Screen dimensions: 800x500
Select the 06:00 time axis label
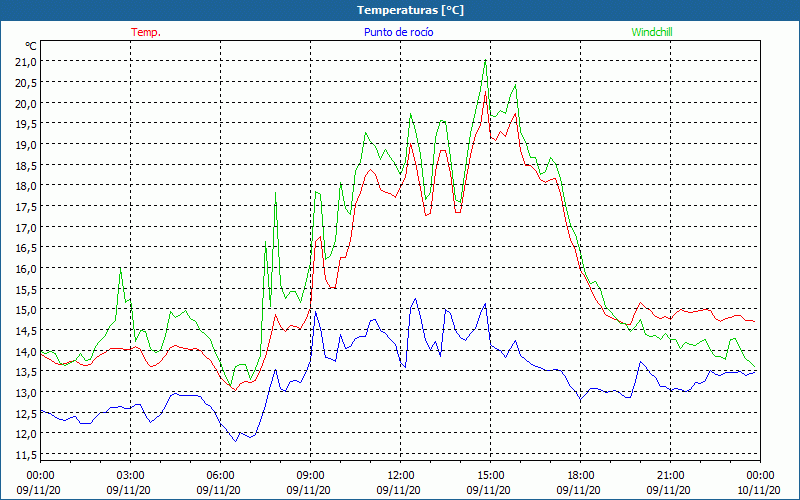[x=220, y=475]
